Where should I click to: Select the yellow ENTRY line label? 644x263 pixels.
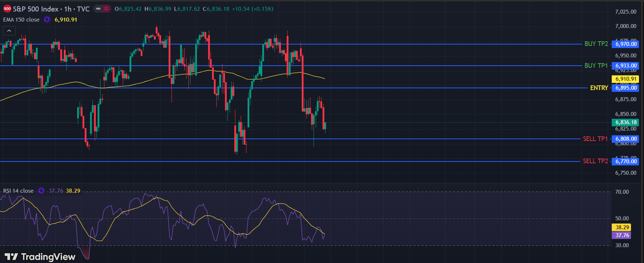pos(599,88)
